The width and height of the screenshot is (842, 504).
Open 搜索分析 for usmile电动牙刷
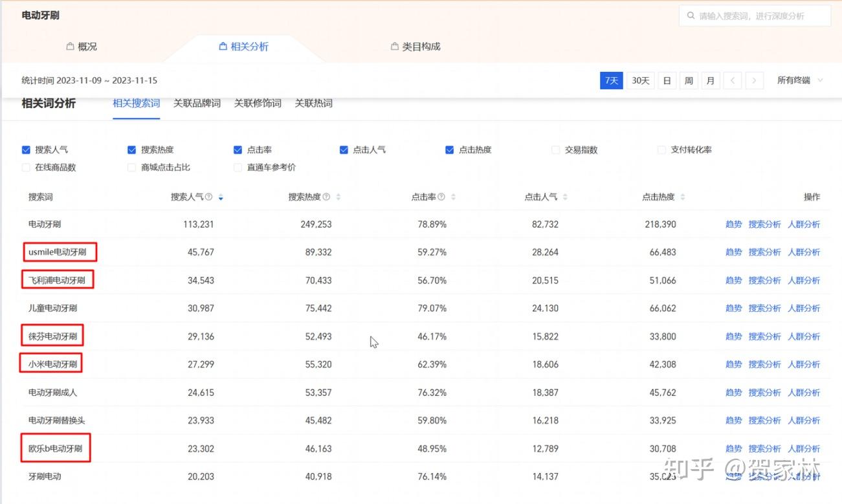[x=765, y=252]
